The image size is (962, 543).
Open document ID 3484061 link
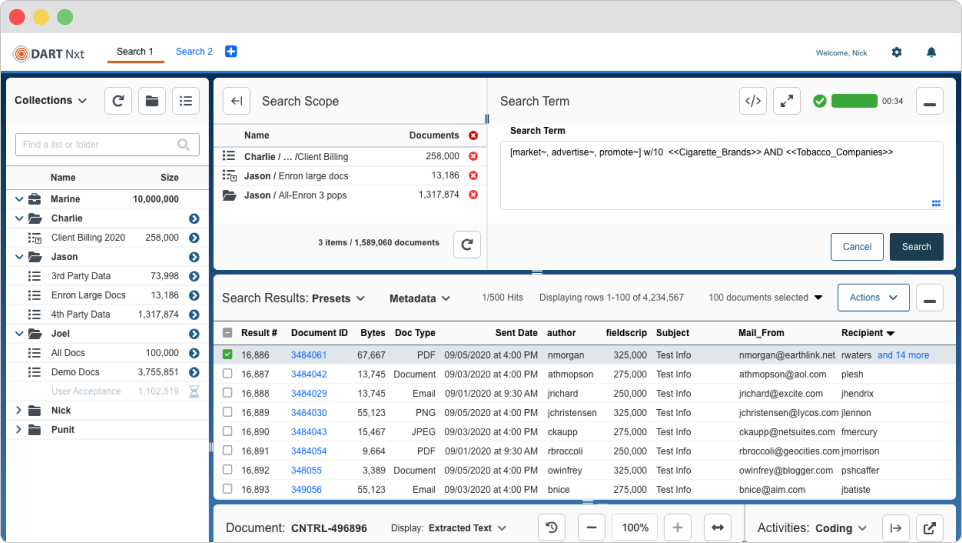tap(309, 355)
